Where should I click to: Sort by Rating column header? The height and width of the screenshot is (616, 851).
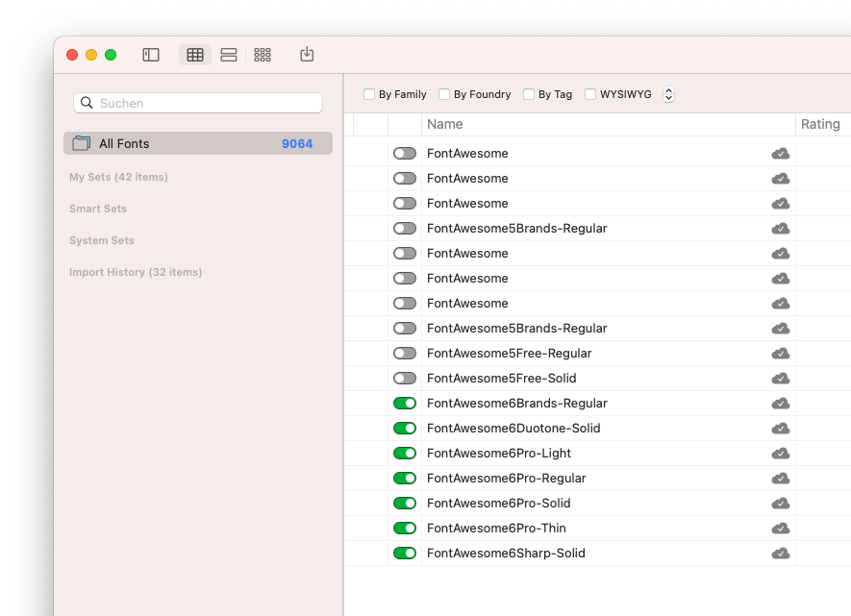tap(820, 124)
